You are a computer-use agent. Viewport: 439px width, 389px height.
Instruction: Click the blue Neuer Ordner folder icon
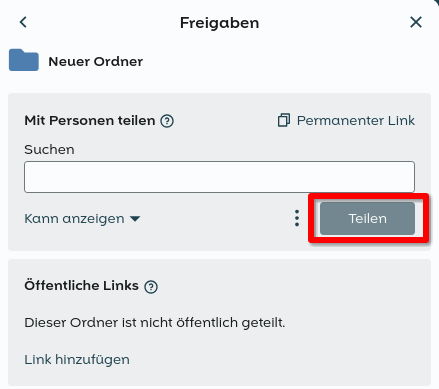(x=24, y=60)
